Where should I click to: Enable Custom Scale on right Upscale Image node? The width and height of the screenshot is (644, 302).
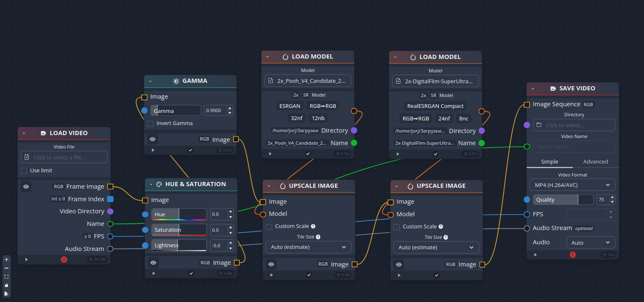tap(397, 227)
